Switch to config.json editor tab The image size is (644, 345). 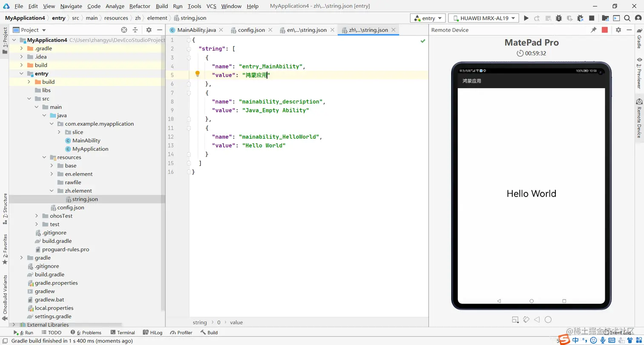coord(251,30)
